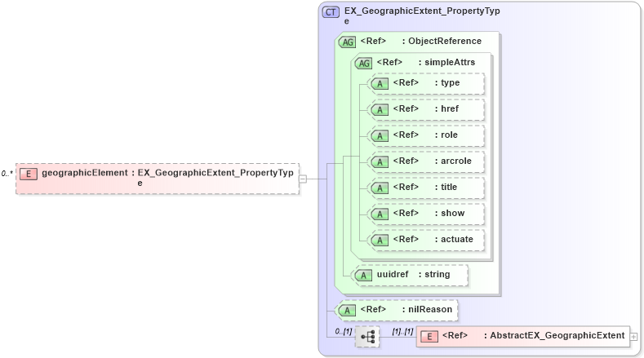Select the 'uuidref' attribute name

click(393, 274)
